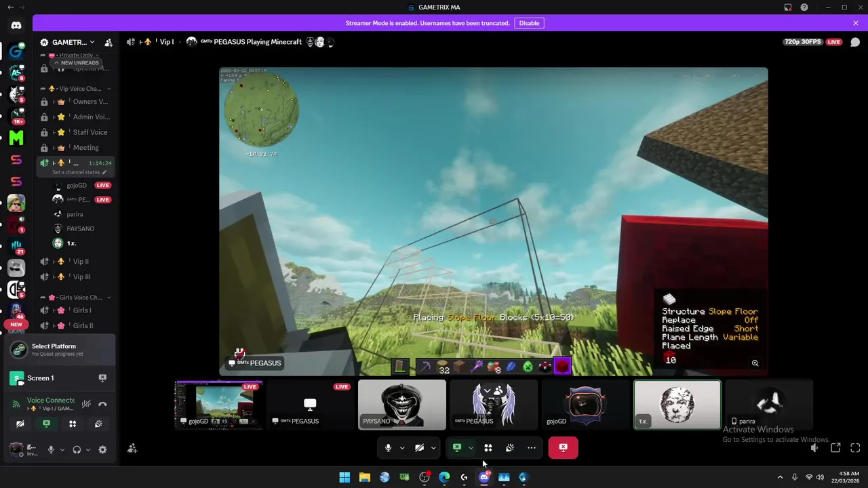
Task: Open the Select Platform quest card
Action: click(60, 350)
